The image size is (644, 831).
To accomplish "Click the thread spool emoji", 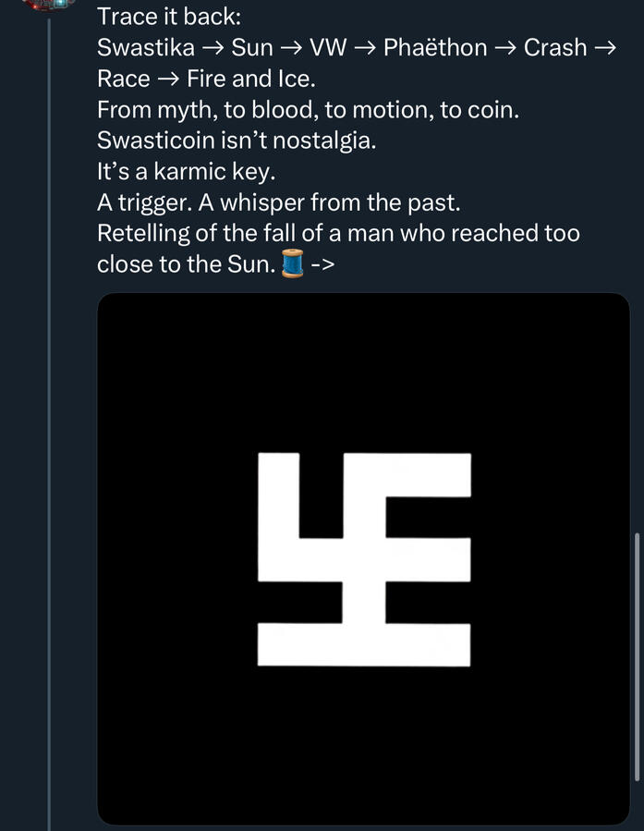I will tap(293, 264).
